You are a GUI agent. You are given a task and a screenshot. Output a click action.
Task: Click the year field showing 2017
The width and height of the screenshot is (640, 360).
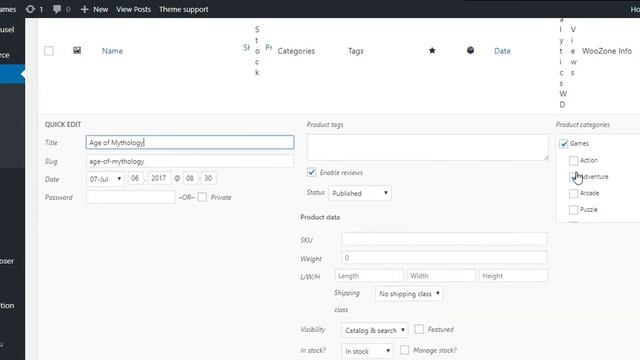pyautogui.click(x=159, y=178)
